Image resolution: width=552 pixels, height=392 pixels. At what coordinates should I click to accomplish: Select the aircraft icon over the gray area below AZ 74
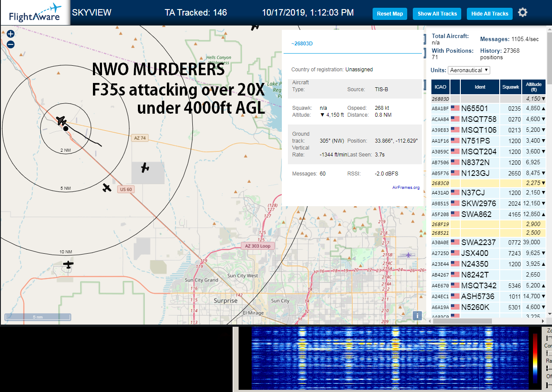(x=145, y=167)
